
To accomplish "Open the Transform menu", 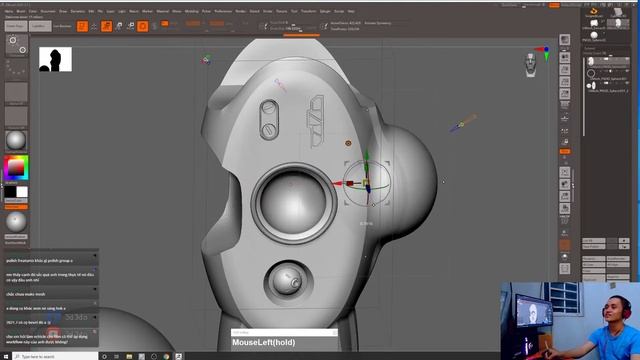I will point(309,11).
